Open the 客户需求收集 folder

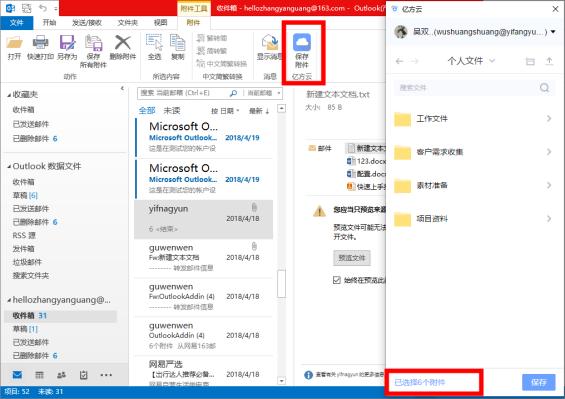click(x=473, y=152)
